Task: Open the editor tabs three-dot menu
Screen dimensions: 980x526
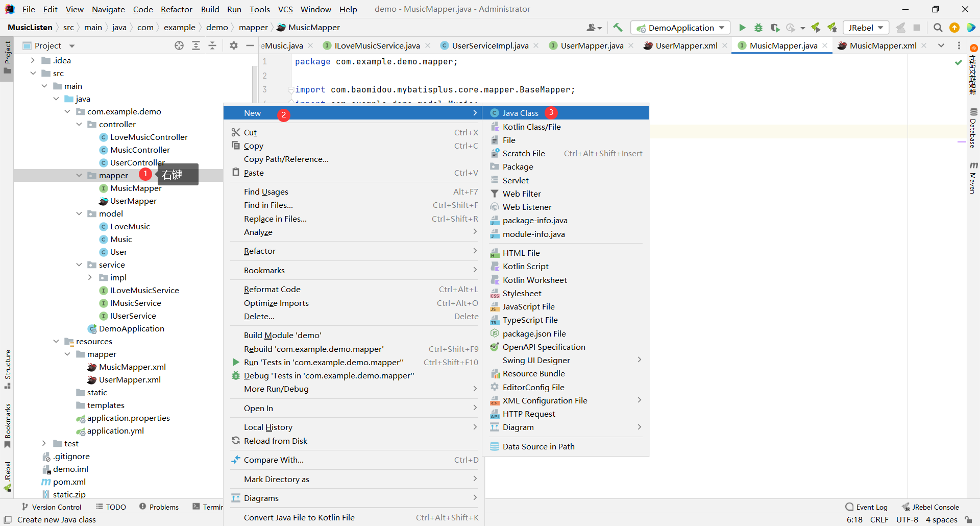Action: click(959, 45)
